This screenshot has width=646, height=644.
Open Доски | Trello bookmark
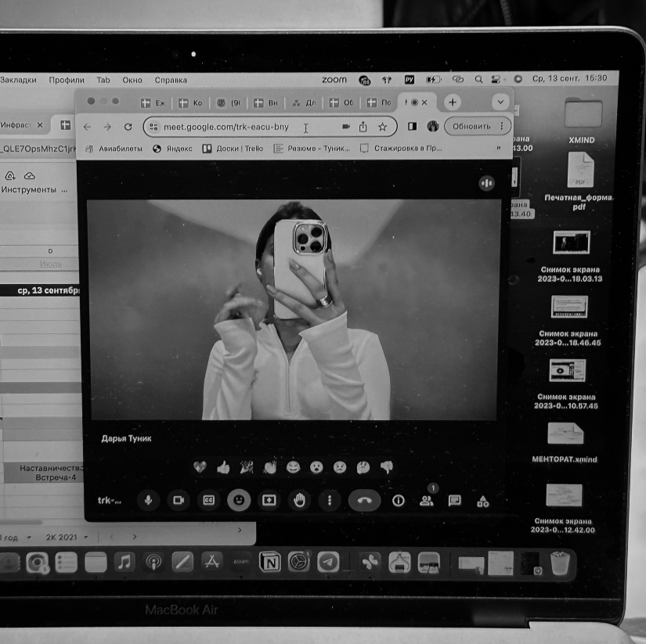[233, 148]
